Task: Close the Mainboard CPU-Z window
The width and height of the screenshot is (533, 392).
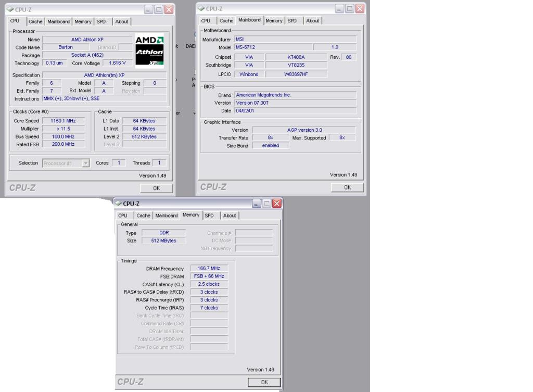Action: 360,8
